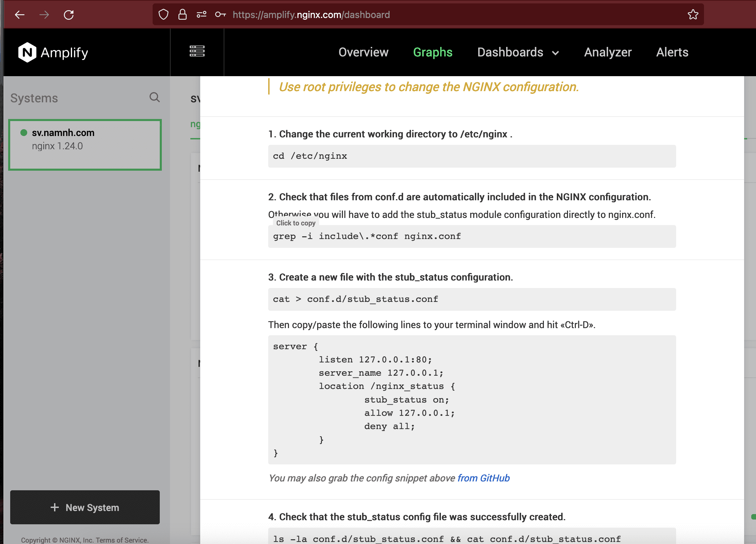Click the URL address bar field
756x544 pixels.
[442, 15]
